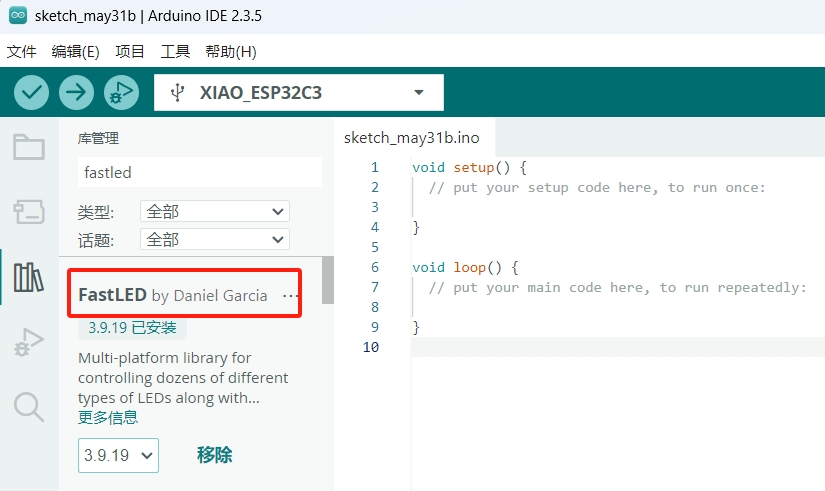This screenshot has height=491, width=825.
Task: Click line number 10 in the gutter
Action: pos(371,347)
